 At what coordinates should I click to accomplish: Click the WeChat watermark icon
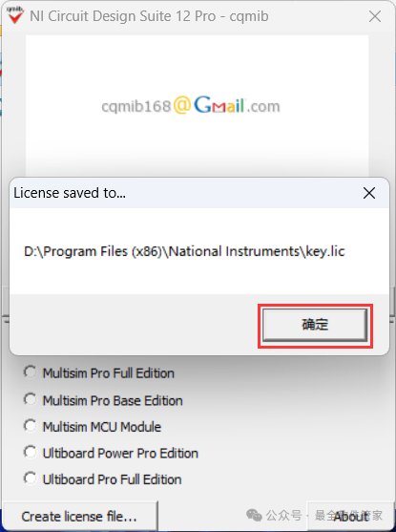[x=254, y=516]
